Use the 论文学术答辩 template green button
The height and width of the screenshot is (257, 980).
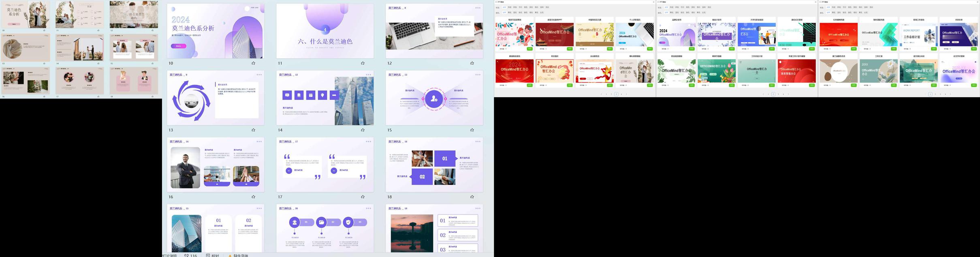pos(974,85)
